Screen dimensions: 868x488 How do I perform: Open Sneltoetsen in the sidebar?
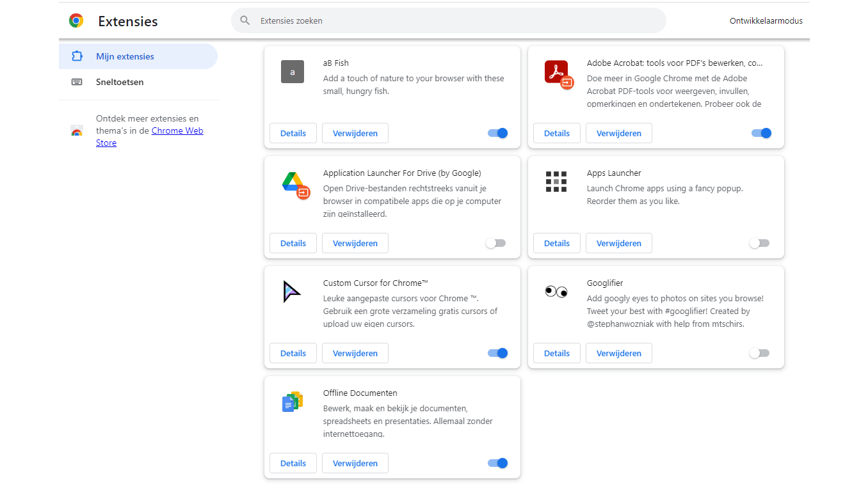(x=120, y=82)
